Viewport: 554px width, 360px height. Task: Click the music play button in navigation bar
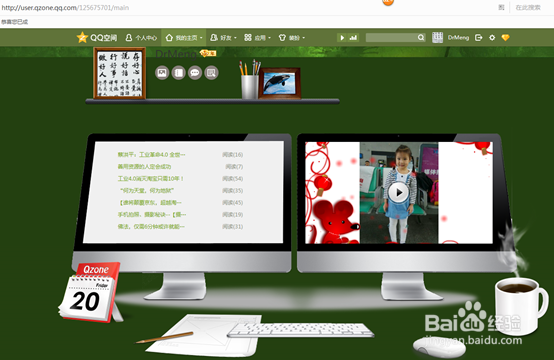click(x=342, y=37)
